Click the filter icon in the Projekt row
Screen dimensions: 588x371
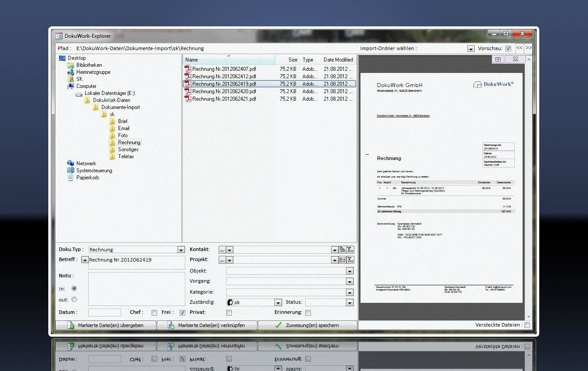(x=350, y=259)
